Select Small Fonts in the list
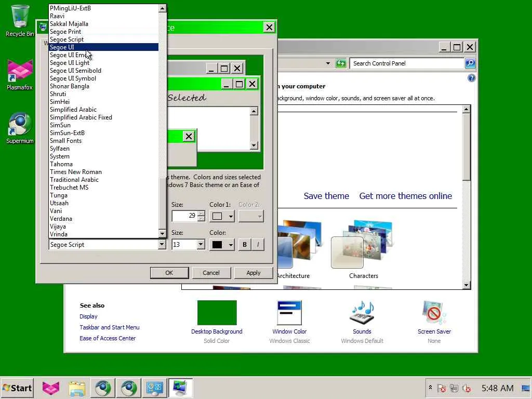 tap(103, 140)
